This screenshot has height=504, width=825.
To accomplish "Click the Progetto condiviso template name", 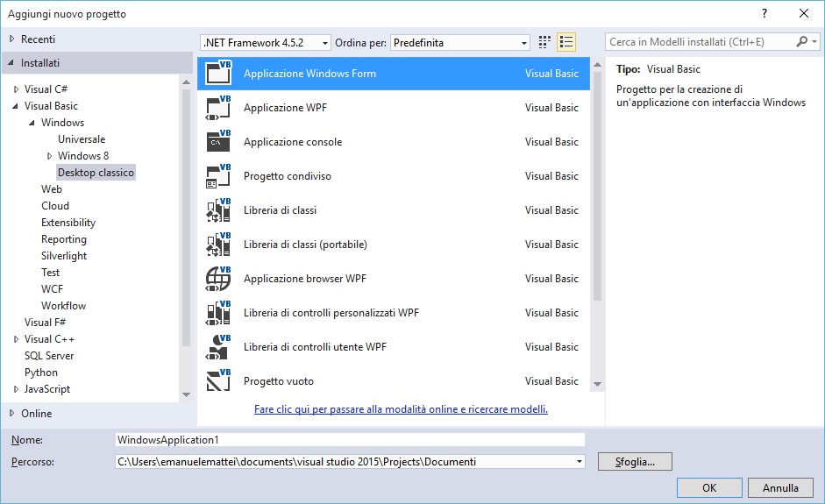I will [x=288, y=175].
